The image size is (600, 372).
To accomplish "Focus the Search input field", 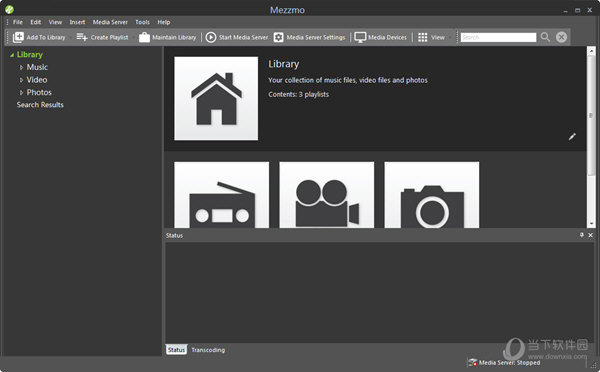I will pos(498,37).
